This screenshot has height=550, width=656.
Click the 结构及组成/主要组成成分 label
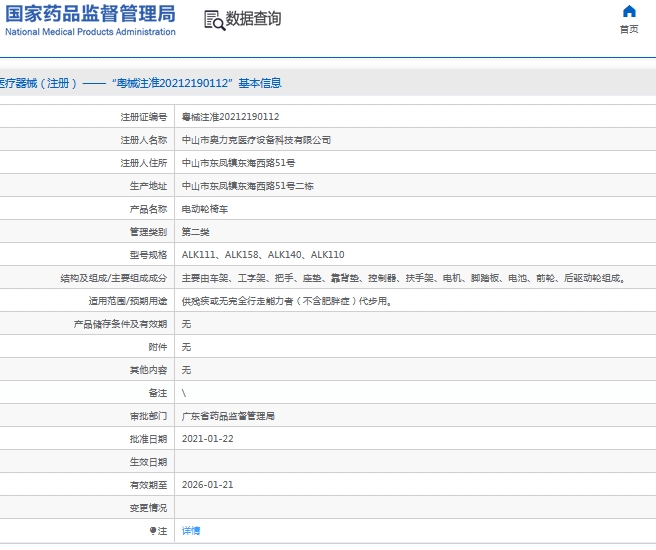114,278
